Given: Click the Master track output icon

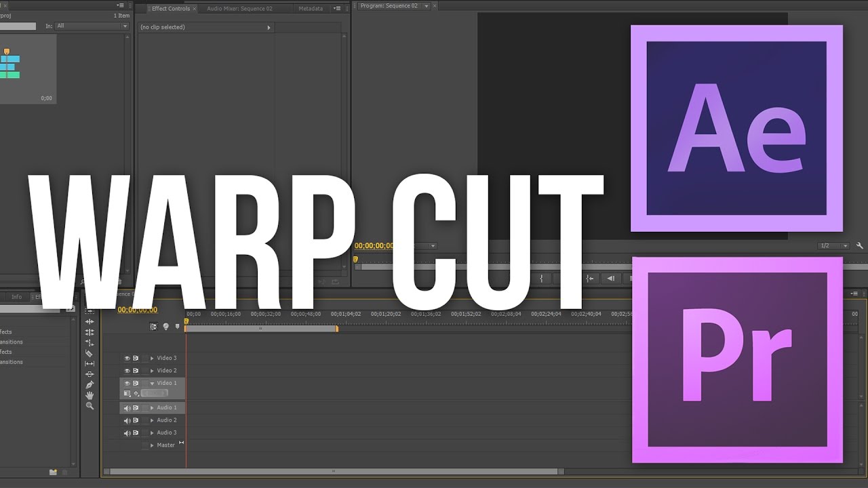Looking at the screenshot, I should click(181, 443).
